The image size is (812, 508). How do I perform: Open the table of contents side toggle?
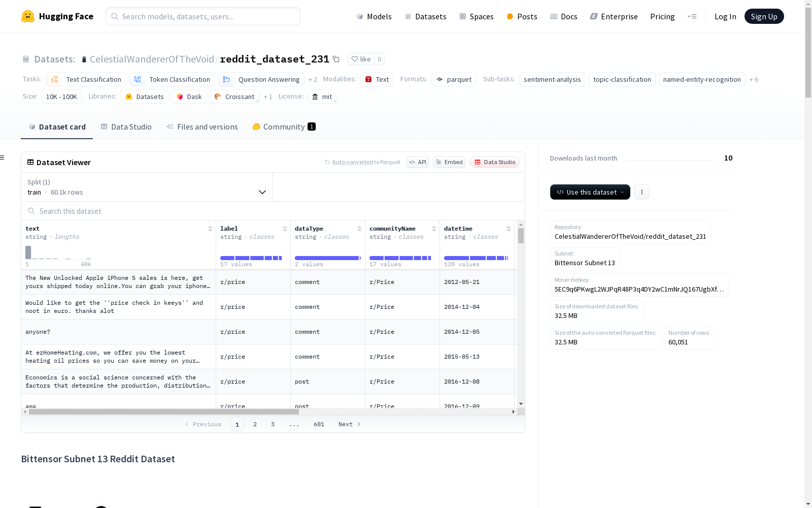[x=3, y=157]
